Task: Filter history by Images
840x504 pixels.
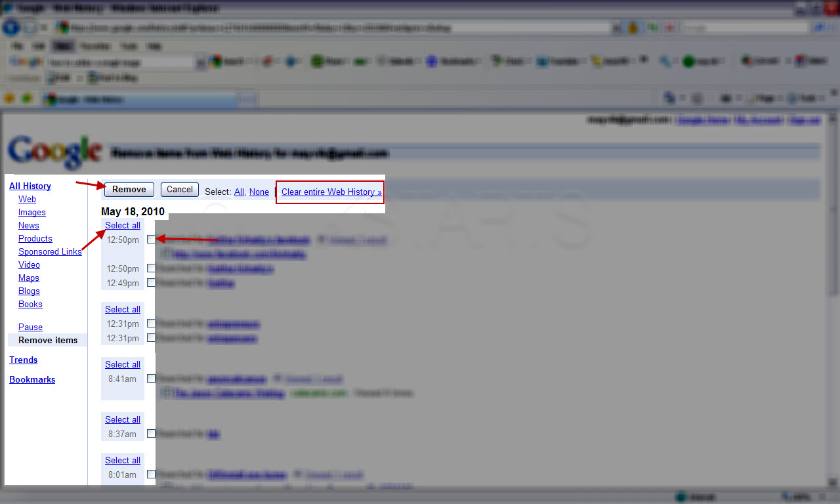Action: click(x=32, y=213)
